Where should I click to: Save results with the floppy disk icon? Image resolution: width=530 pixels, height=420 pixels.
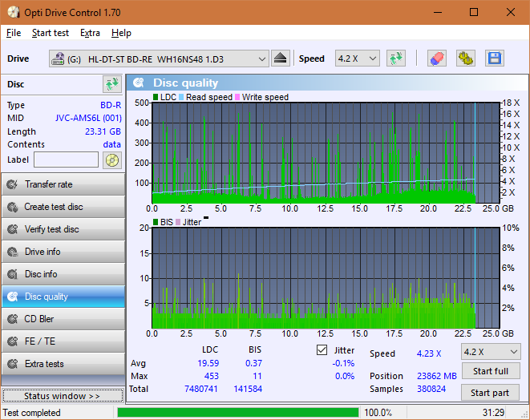[495, 59]
